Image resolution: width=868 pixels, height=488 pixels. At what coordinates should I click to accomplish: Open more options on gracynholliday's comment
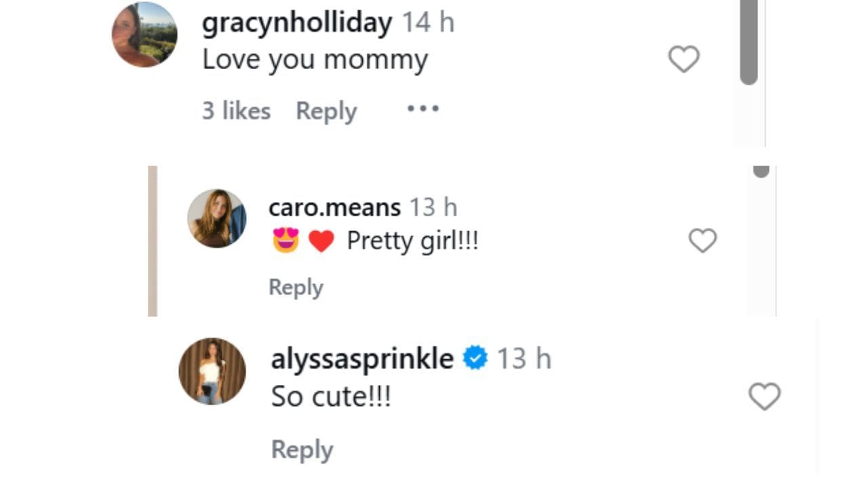point(423,108)
